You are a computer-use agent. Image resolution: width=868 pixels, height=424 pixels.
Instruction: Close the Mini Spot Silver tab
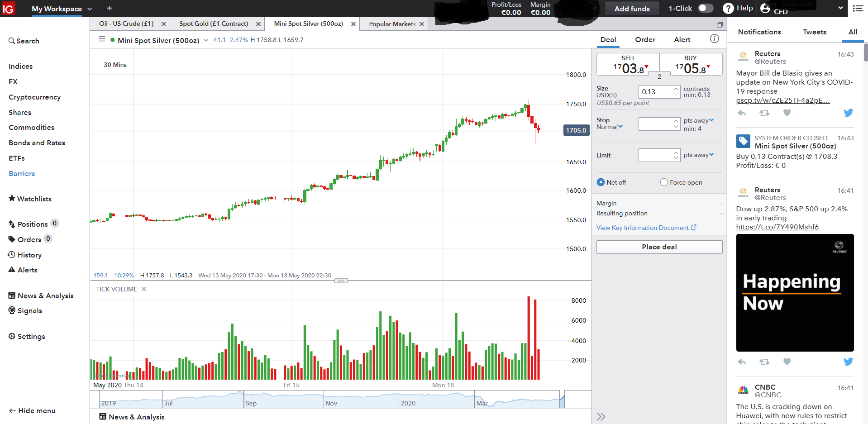click(353, 24)
